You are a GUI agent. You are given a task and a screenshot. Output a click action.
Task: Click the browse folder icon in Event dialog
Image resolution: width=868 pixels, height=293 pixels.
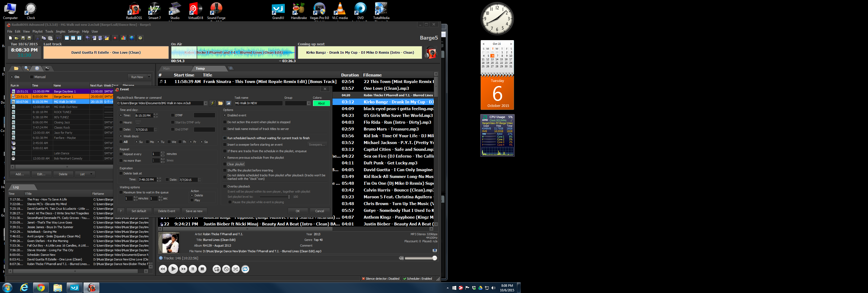[220, 103]
